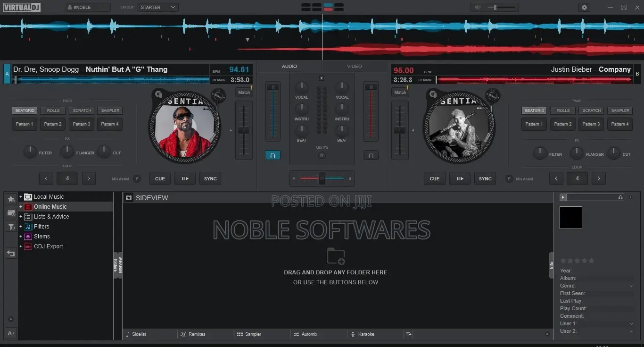
Task: Halve deck A loop length arrow
Action: coord(46,178)
